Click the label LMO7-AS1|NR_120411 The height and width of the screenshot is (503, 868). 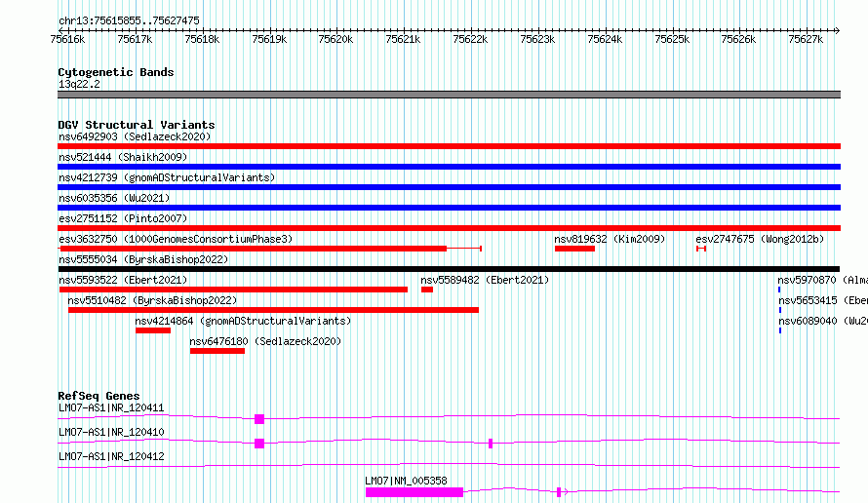coord(111,407)
